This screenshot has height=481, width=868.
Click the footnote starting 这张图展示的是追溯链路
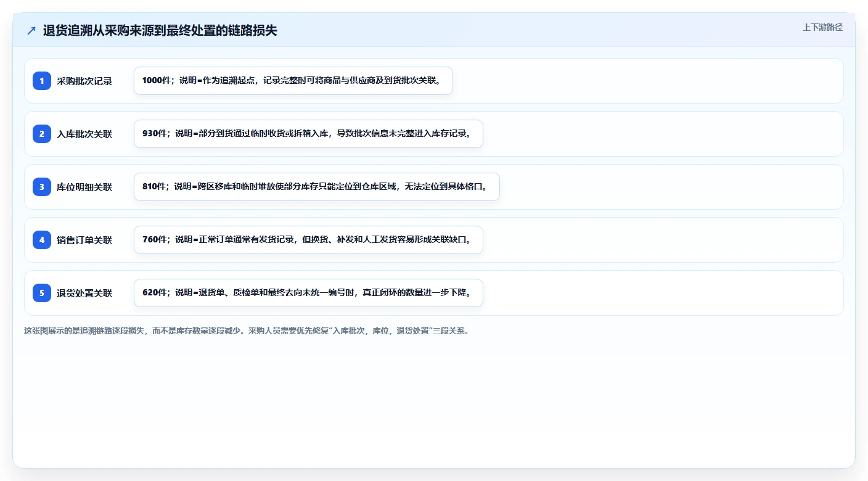pyautogui.click(x=248, y=331)
